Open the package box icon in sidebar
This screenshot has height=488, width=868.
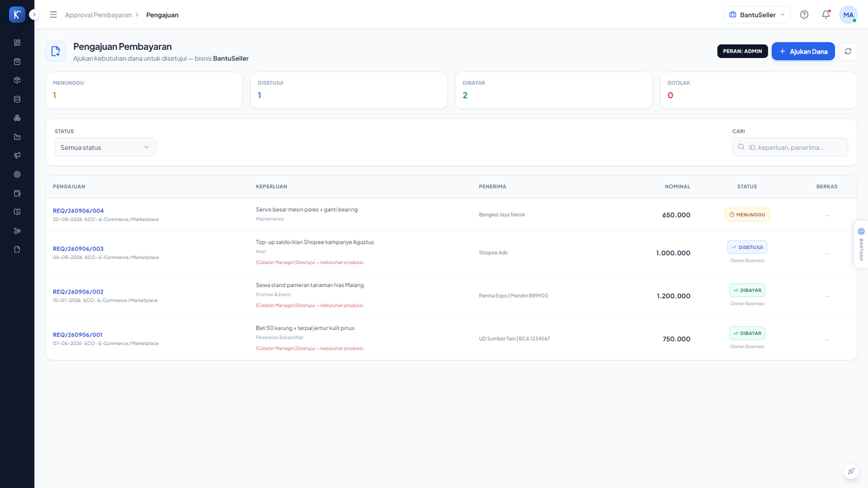click(17, 80)
